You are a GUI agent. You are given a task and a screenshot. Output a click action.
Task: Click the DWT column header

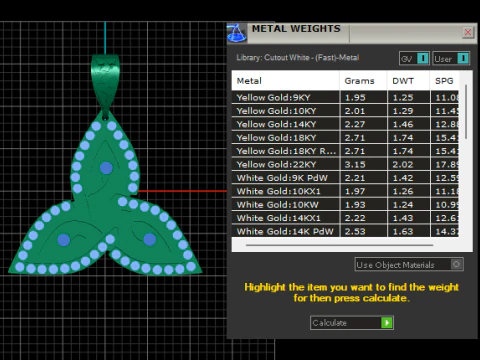point(409,81)
